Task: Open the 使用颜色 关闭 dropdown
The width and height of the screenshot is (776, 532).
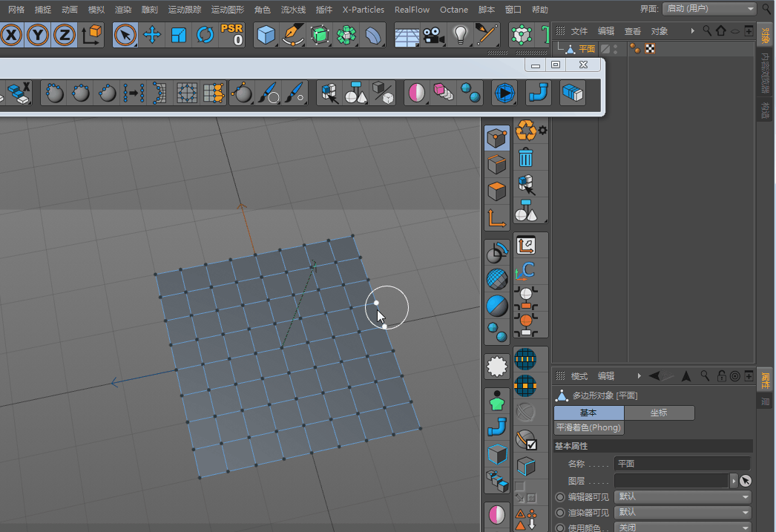Action: coord(683,528)
